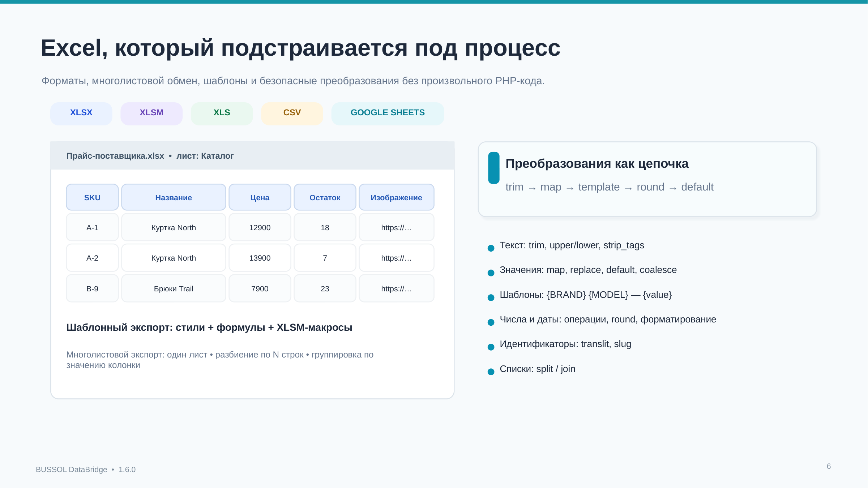This screenshot has height=488, width=868.
Task: Click the Шаблоны: {BRAND} {MODEL} bullet
Action: click(586, 295)
